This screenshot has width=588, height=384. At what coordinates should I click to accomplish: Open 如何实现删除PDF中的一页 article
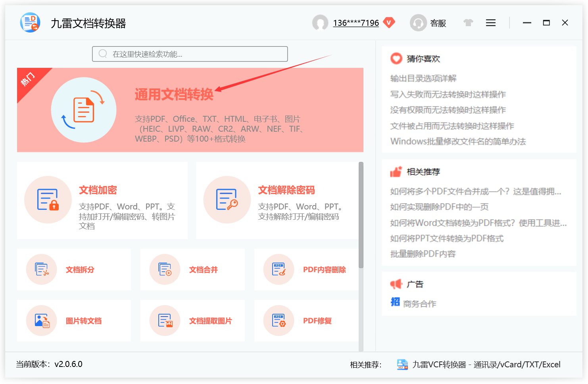click(x=439, y=207)
